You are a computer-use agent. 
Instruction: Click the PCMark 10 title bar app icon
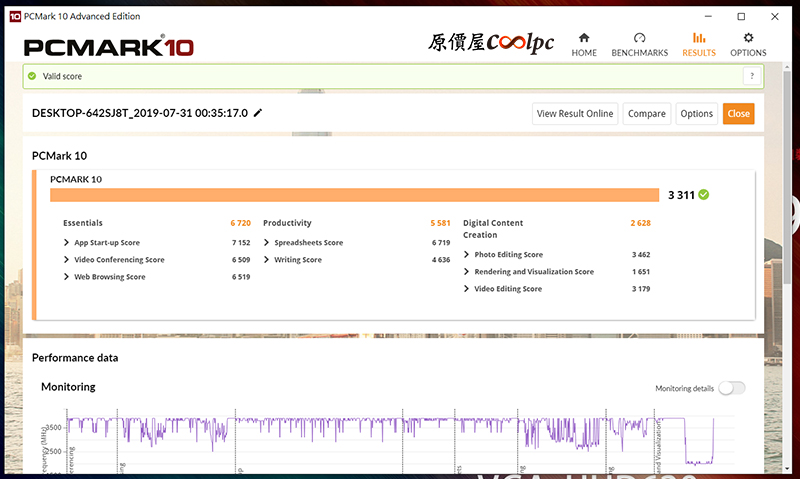pos(15,16)
